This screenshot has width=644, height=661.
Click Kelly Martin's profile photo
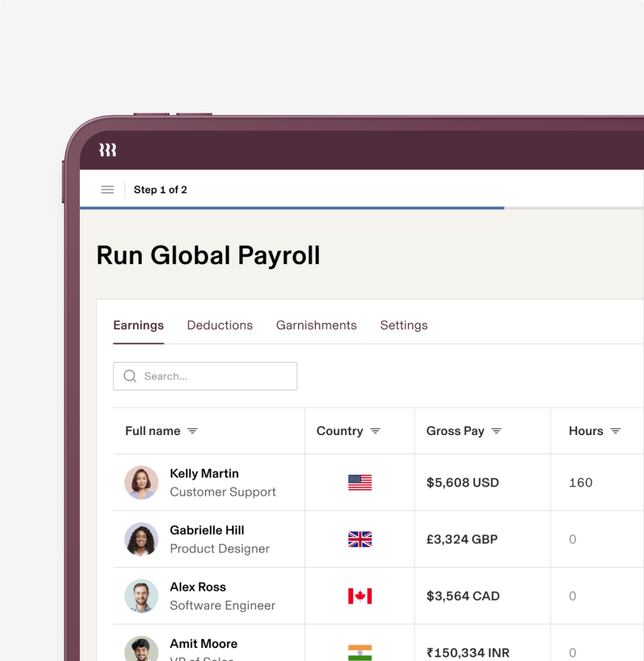[141, 483]
